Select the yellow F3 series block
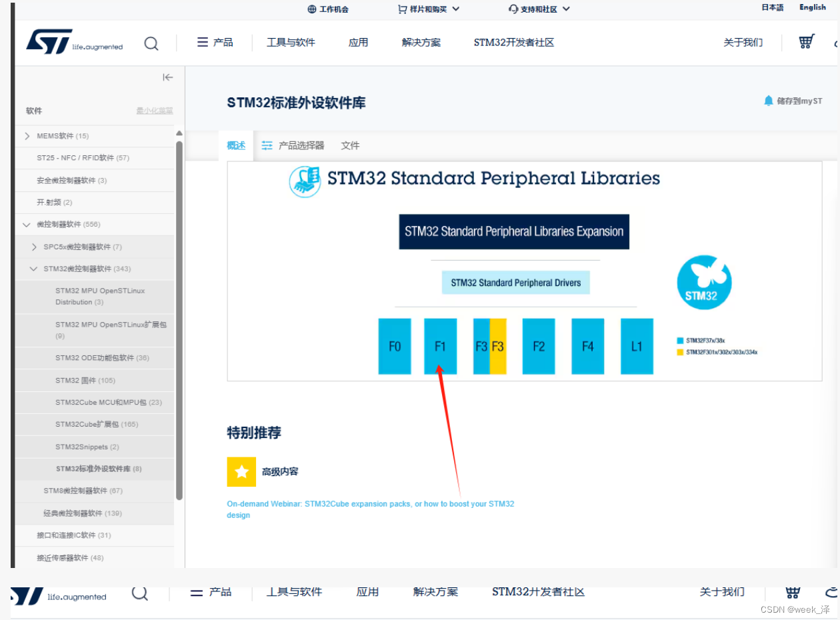Viewport: 840px width, 620px height. tap(498, 346)
